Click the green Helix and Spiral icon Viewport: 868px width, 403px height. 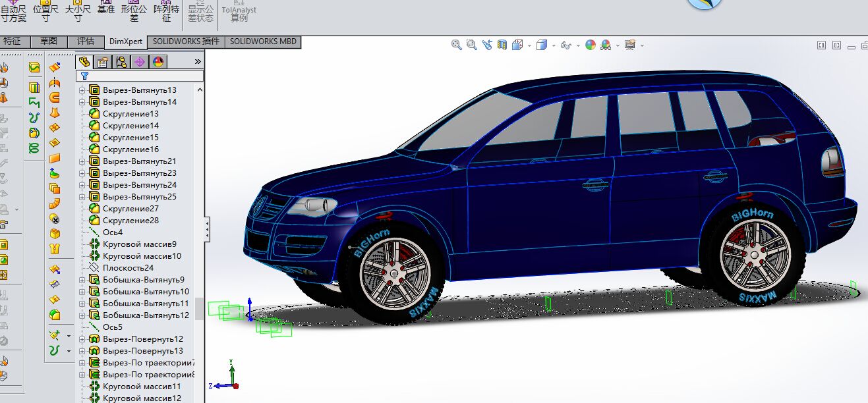[x=34, y=149]
